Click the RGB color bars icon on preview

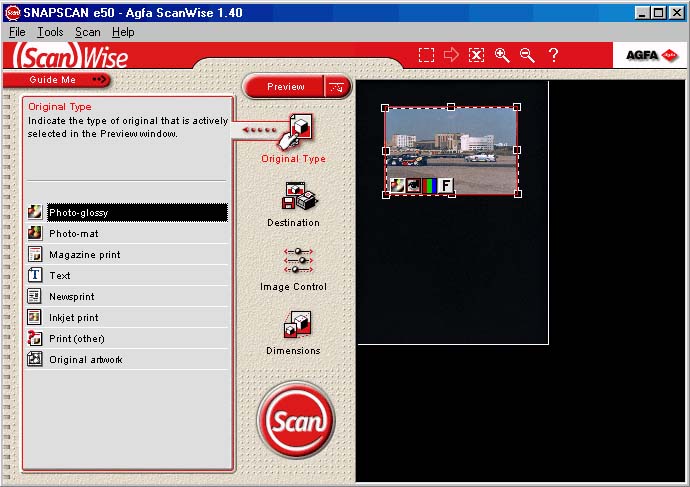(429, 185)
